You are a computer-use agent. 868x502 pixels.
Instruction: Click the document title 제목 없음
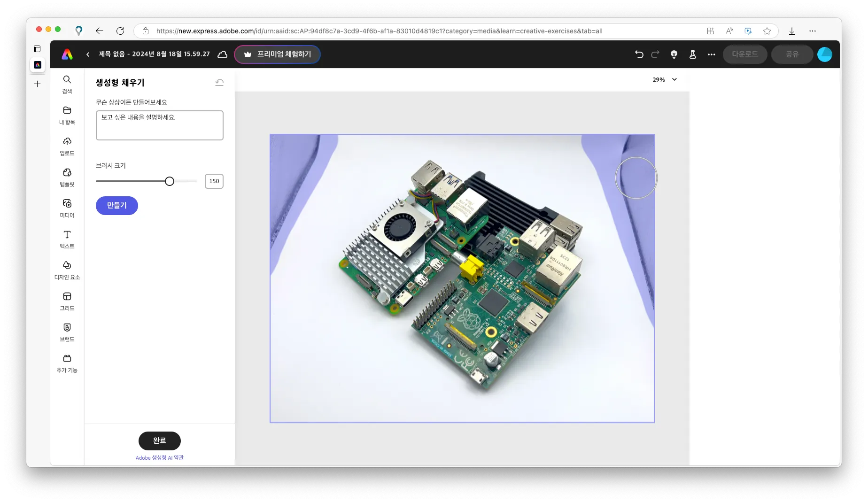click(155, 54)
